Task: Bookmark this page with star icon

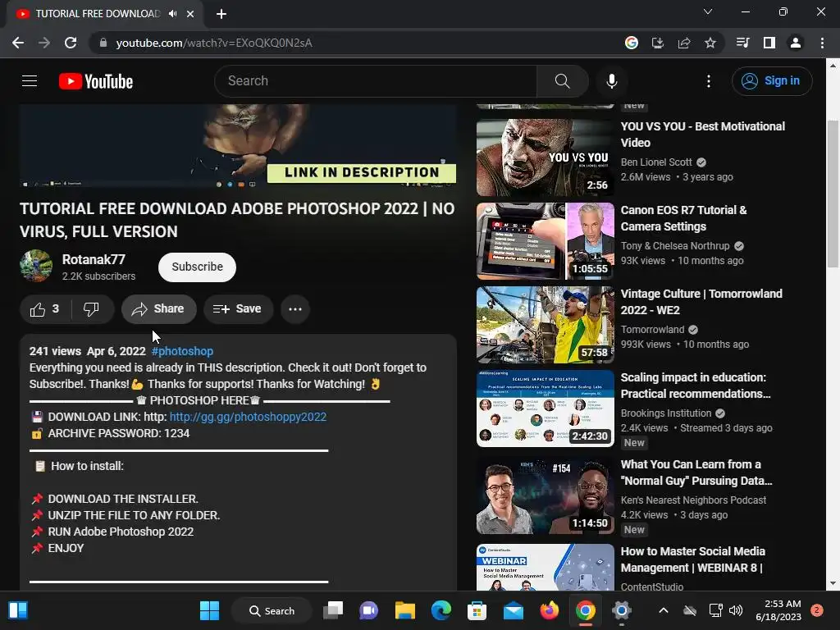Action: click(710, 43)
